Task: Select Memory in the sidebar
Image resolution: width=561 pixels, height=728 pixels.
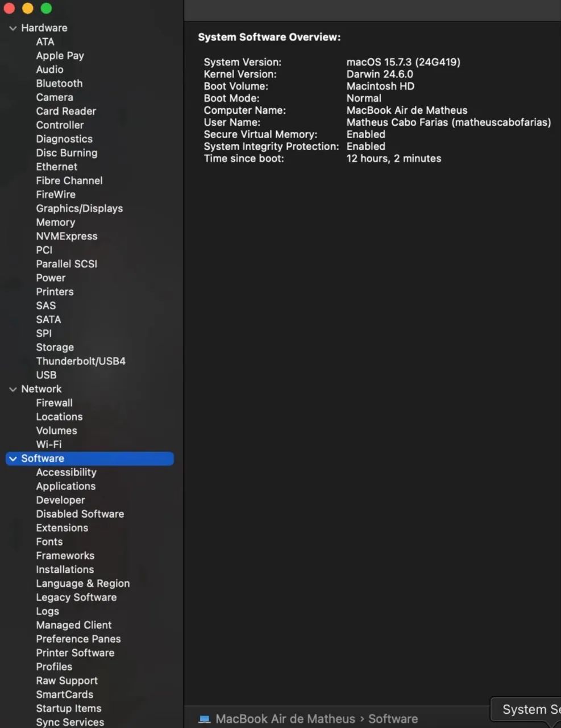Action: point(56,222)
